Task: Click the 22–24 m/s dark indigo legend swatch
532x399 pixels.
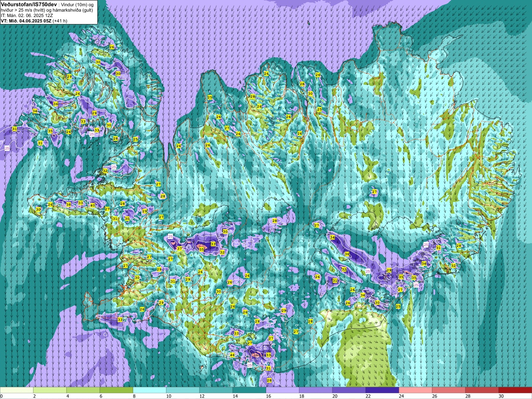Action: 382,390
